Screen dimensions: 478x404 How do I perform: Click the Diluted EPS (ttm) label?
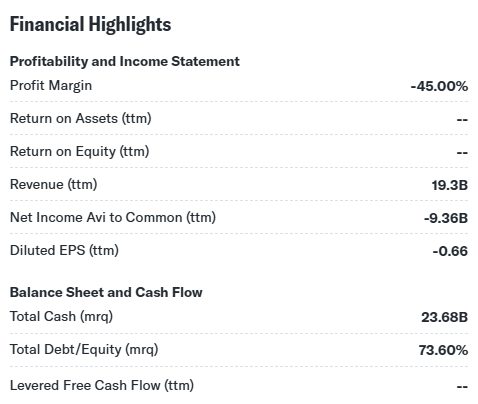point(64,250)
